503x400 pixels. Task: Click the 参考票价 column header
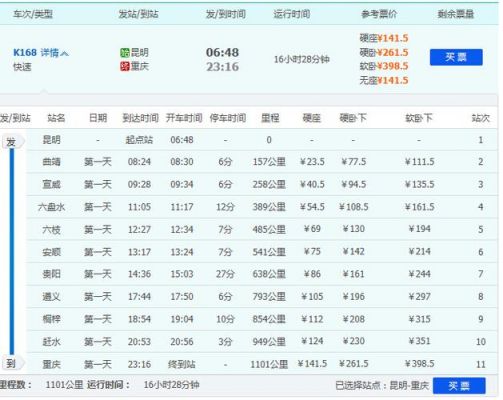coord(379,14)
